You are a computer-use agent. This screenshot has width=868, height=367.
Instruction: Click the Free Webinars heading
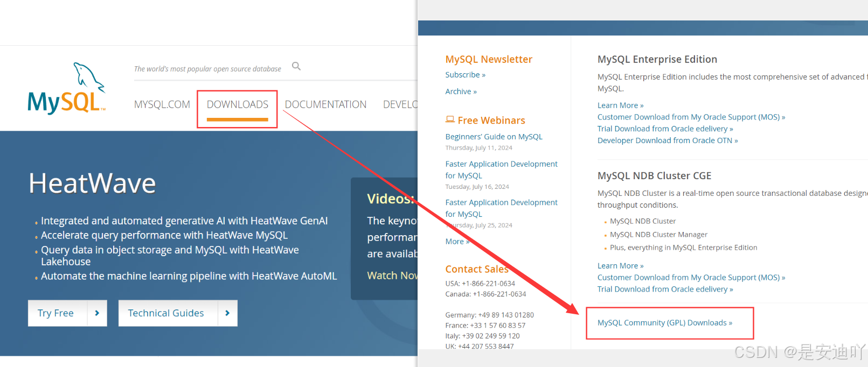491,121
